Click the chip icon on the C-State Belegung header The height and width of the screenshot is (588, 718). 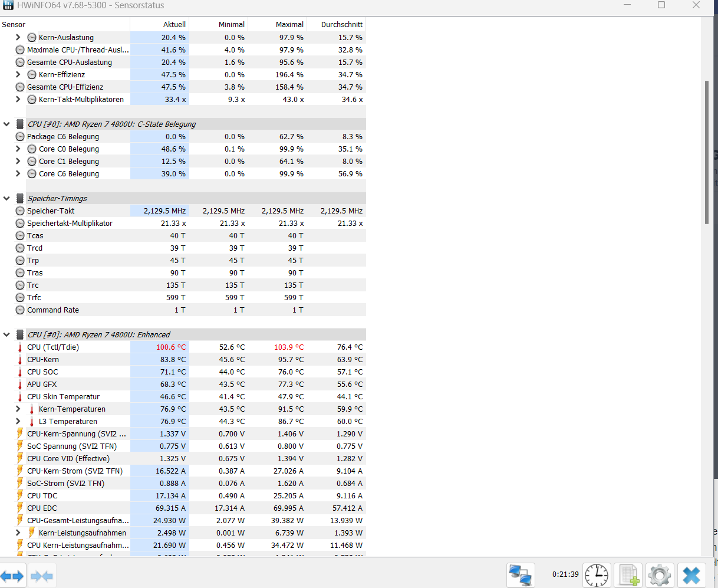pyautogui.click(x=19, y=124)
